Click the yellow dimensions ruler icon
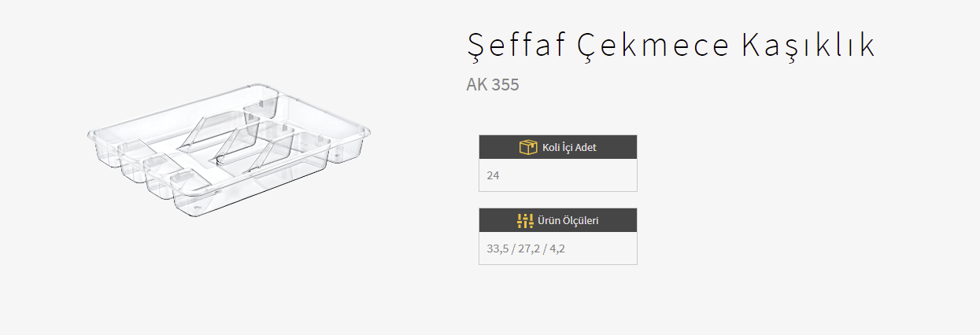The width and height of the screenshot is (980, 335). [525, 220]
